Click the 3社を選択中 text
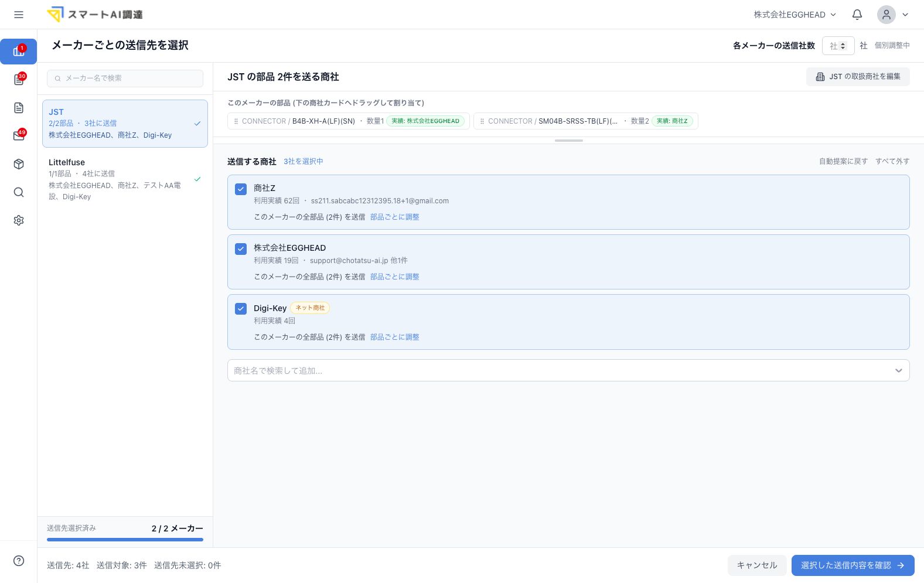 pos(304,162)
